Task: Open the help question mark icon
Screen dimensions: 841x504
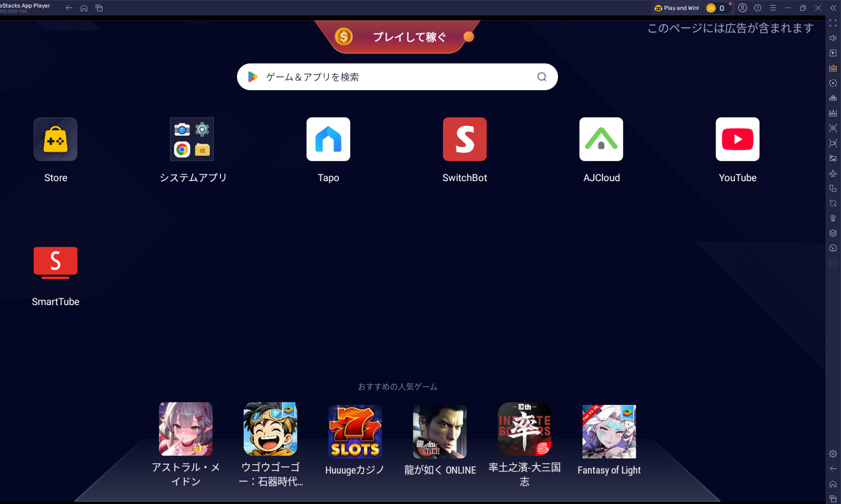Action: tap(757, 8)
